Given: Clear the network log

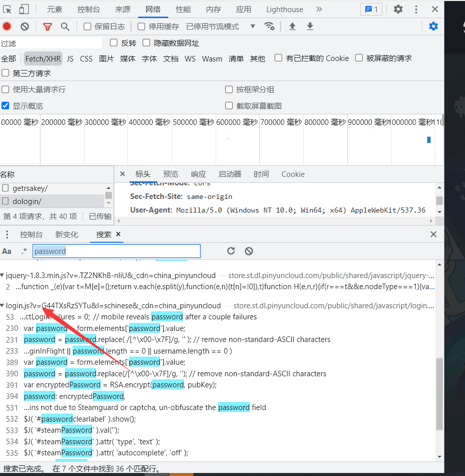Looking at the screenshot, I should (x=25, y=27).
